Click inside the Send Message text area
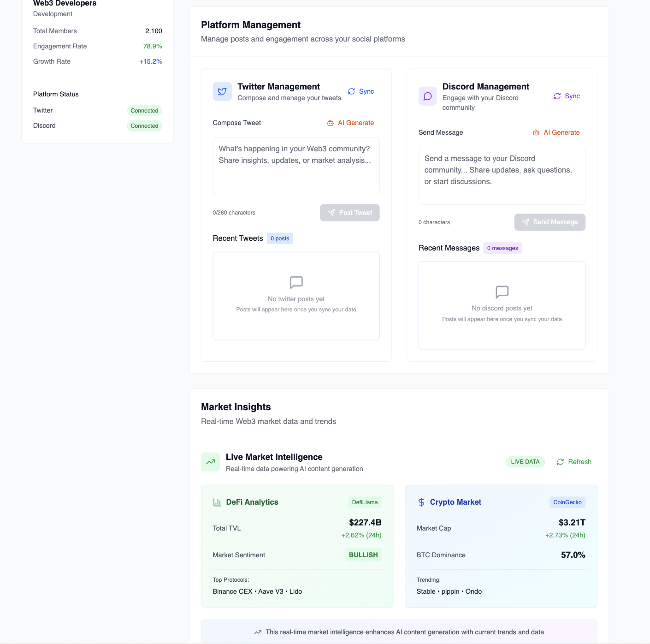 tap(502, 175)
